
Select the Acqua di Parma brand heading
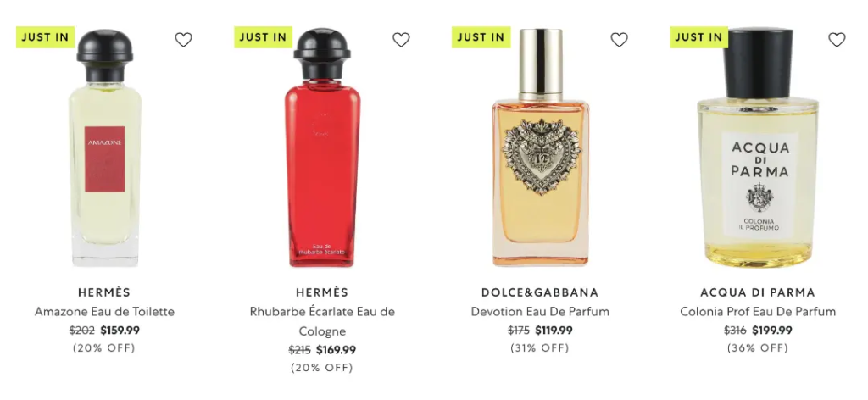(758, 292)
